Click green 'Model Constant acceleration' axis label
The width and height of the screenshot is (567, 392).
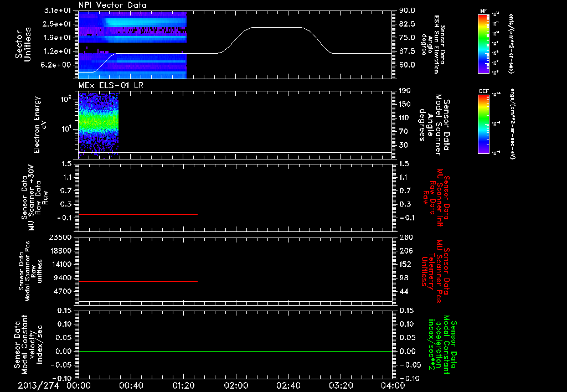click(x=442, y=344)
